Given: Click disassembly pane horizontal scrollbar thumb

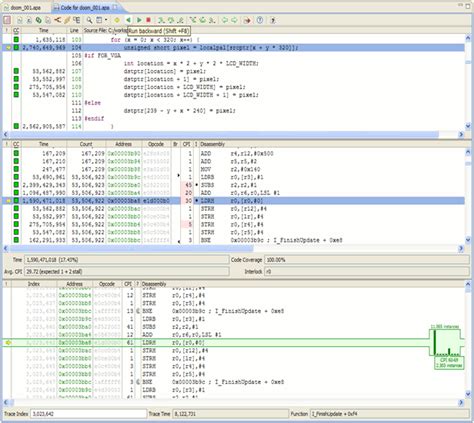Looking at the screenshot, I should (x=132, y=248).
